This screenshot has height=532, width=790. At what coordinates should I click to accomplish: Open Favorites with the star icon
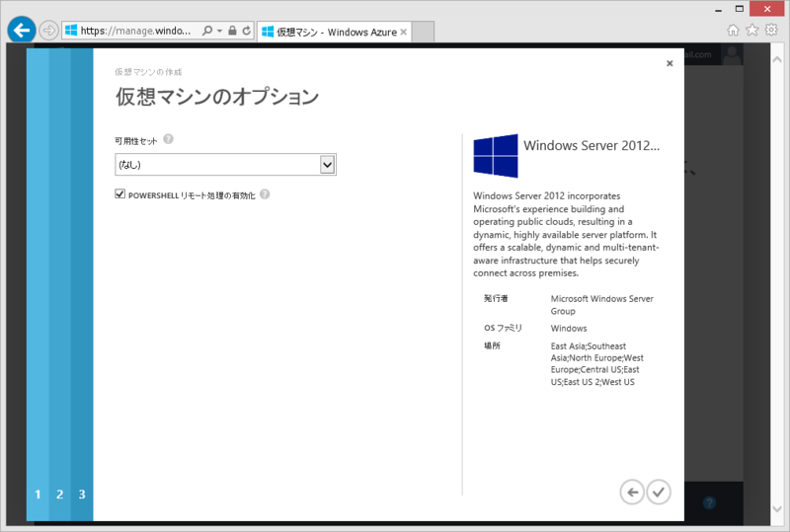pos(752,31)
